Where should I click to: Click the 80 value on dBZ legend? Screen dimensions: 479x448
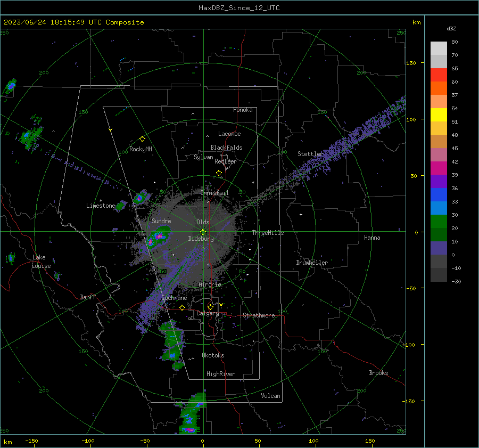click(455, 42)
